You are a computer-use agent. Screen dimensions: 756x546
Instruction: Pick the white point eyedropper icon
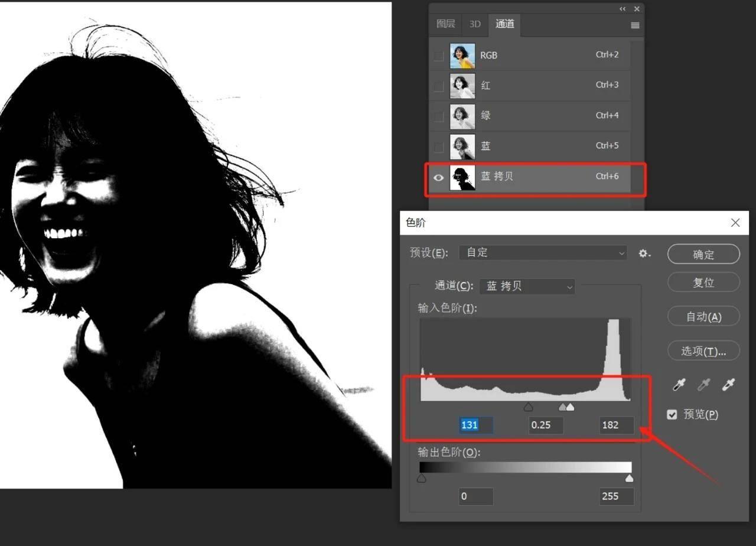(x=728, y=385)
